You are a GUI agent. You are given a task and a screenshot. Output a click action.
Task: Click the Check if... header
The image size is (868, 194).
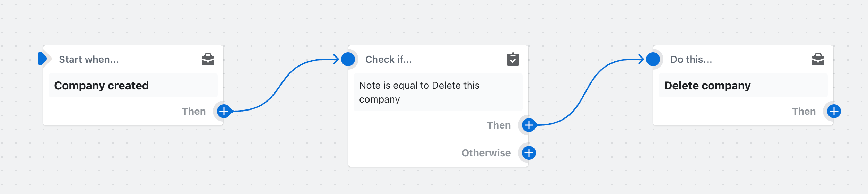coord(389,60)
